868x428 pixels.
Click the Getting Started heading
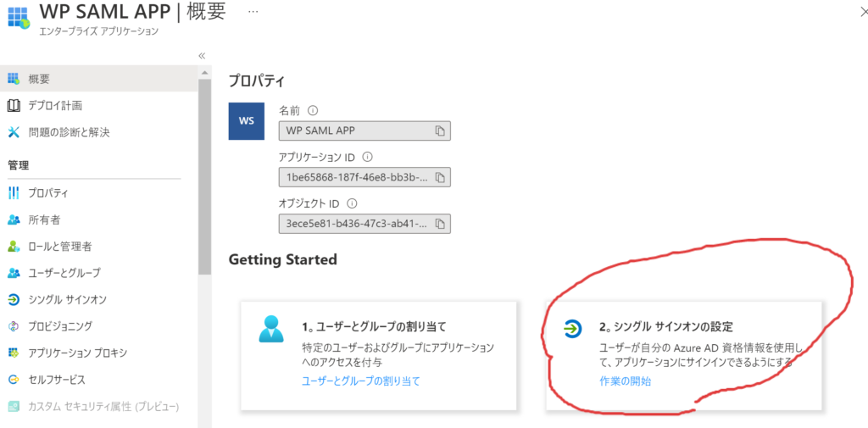283,259
